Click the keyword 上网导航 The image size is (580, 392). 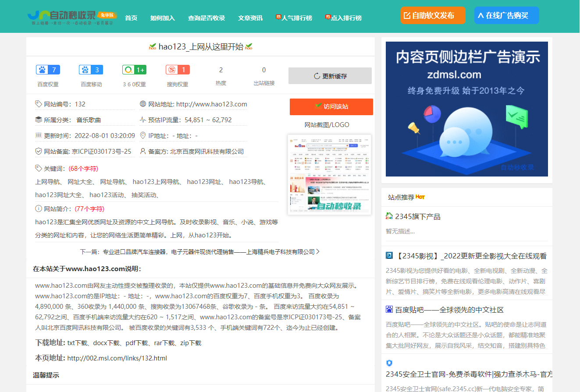(47, 182)
